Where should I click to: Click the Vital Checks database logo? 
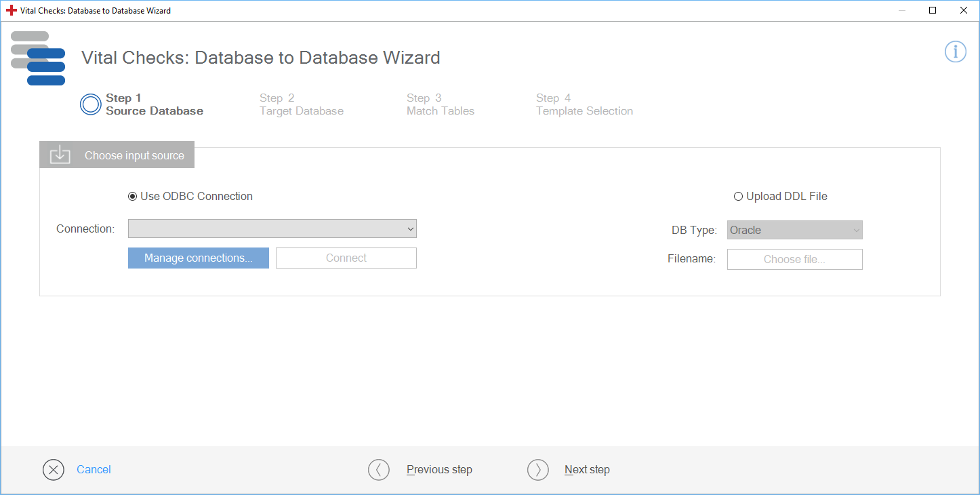(38, 58)
